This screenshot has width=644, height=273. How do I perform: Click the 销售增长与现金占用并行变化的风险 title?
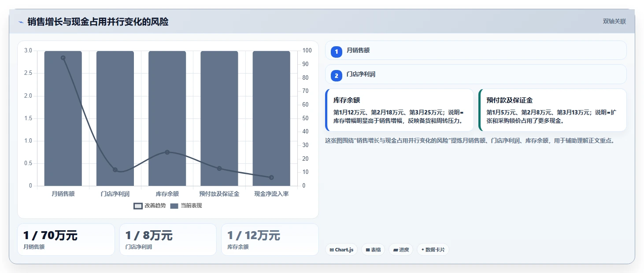98,22
